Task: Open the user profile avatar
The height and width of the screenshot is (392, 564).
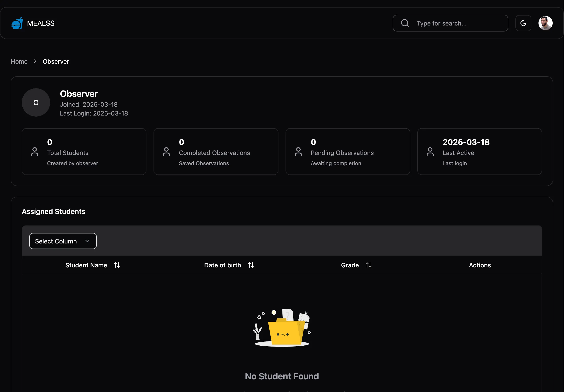Action: coord(545,23)
